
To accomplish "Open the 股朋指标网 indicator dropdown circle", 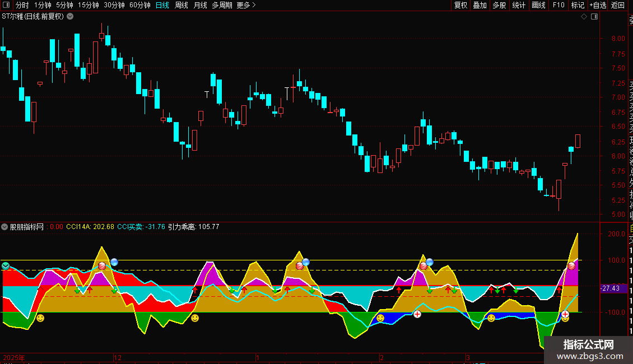I will click(4, 227).
